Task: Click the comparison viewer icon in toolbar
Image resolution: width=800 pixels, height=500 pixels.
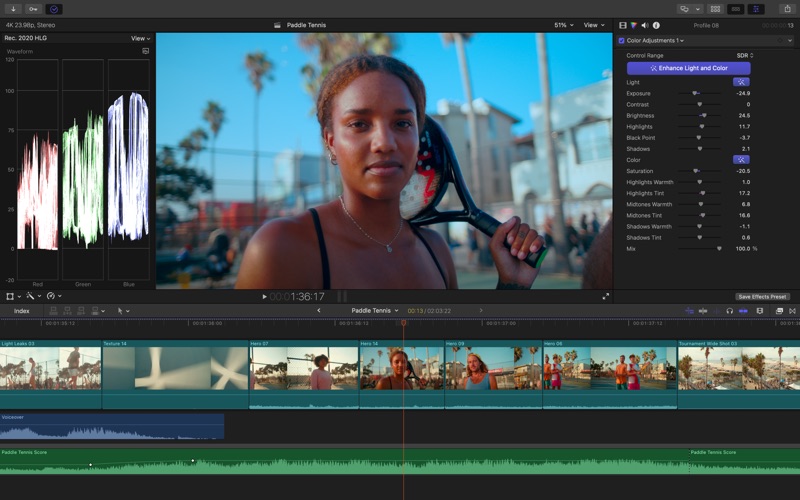Action: click(x=684, y=9)
